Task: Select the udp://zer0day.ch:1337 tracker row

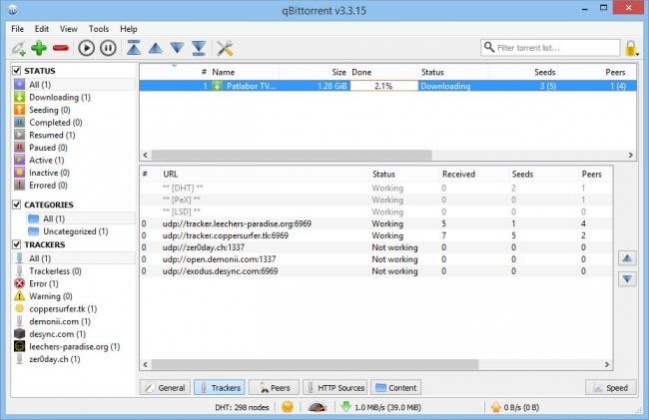Action: pyautogui.click(x=376, y=247)
